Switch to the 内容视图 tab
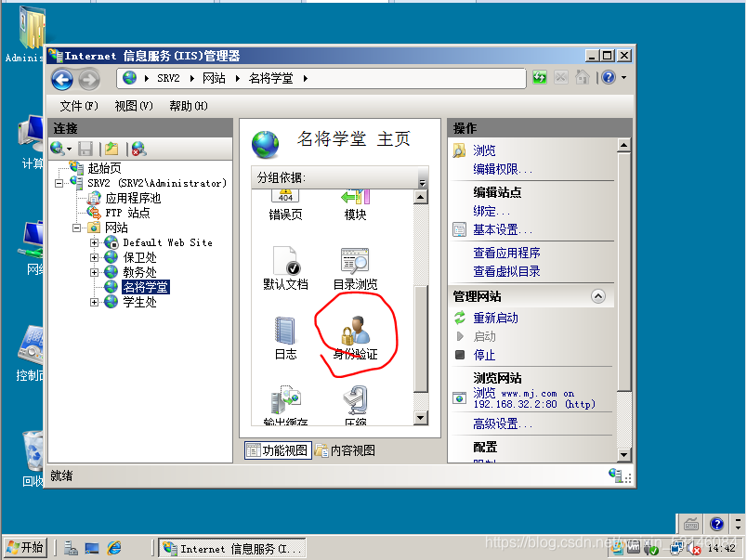The image size is (747, 560). (x=346, y=450)
